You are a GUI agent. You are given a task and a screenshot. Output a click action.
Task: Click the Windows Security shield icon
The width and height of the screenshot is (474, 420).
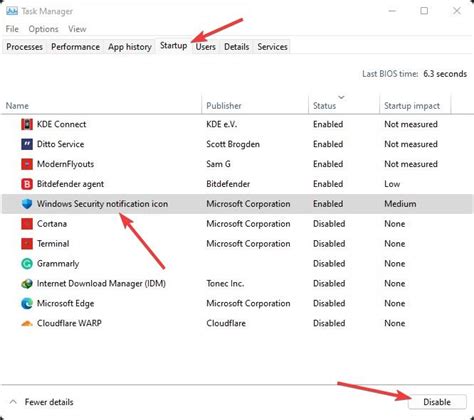(27, 204)
